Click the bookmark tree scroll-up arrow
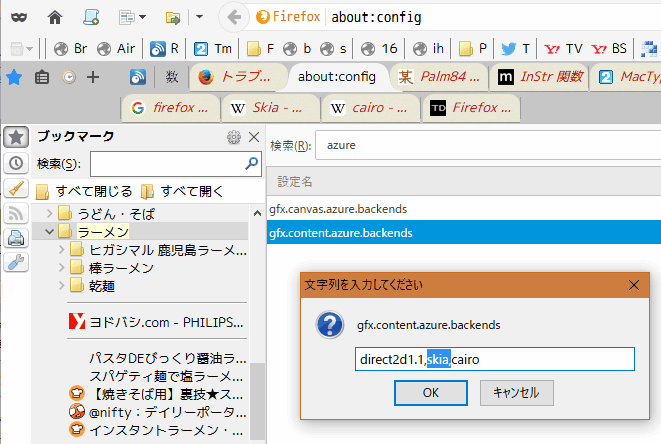Image resolution: width=661 pixels, height=444 pixels. (257, 213)
